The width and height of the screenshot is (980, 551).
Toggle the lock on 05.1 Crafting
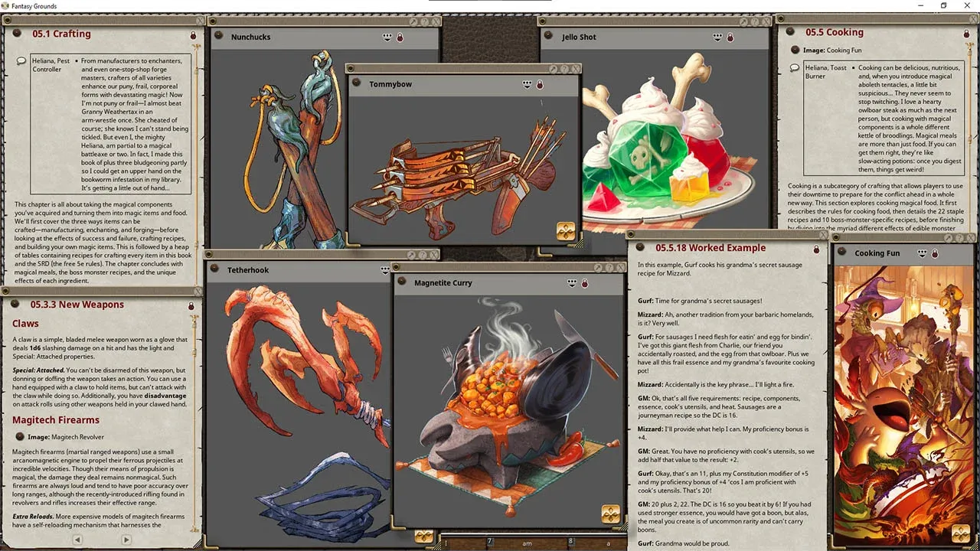(x=193, y=35)
